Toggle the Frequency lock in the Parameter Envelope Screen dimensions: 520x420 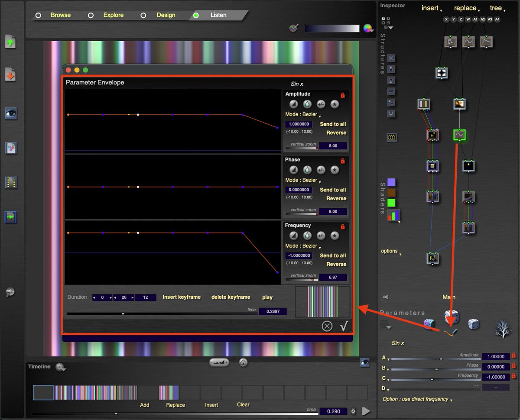[343, 226]
